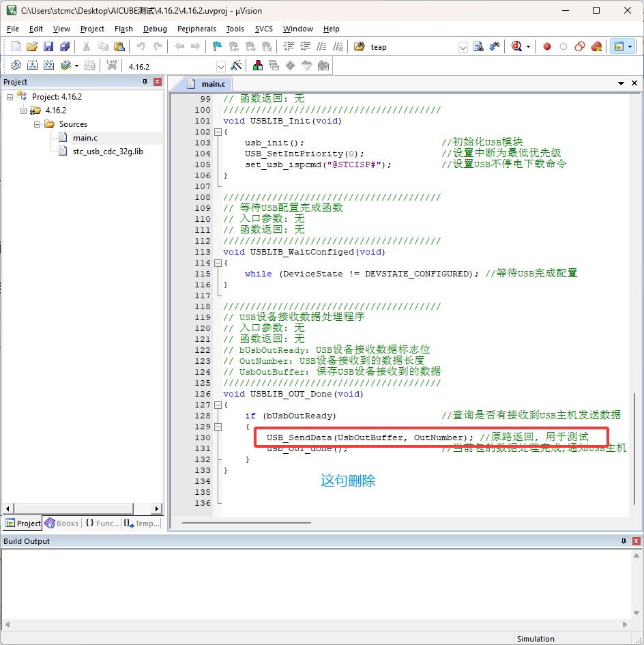Open the Peripherals menu
644x645 pixels.
[196, 29]
